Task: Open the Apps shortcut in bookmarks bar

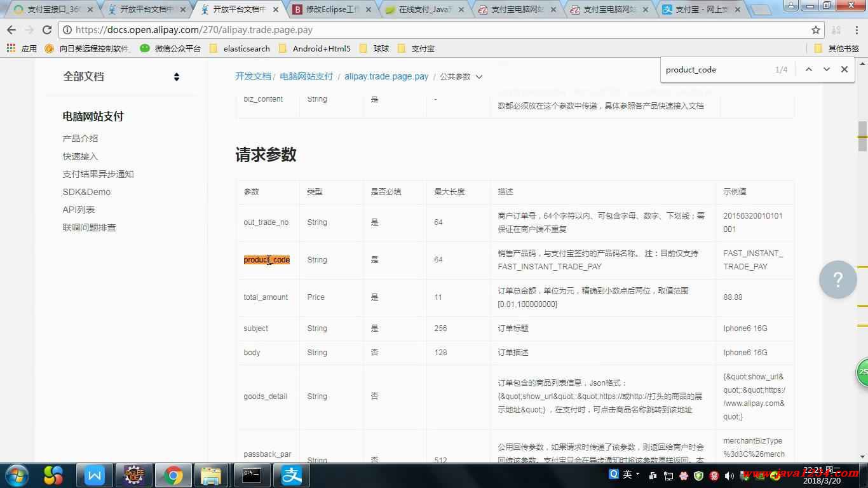Action: pos(22,48)
